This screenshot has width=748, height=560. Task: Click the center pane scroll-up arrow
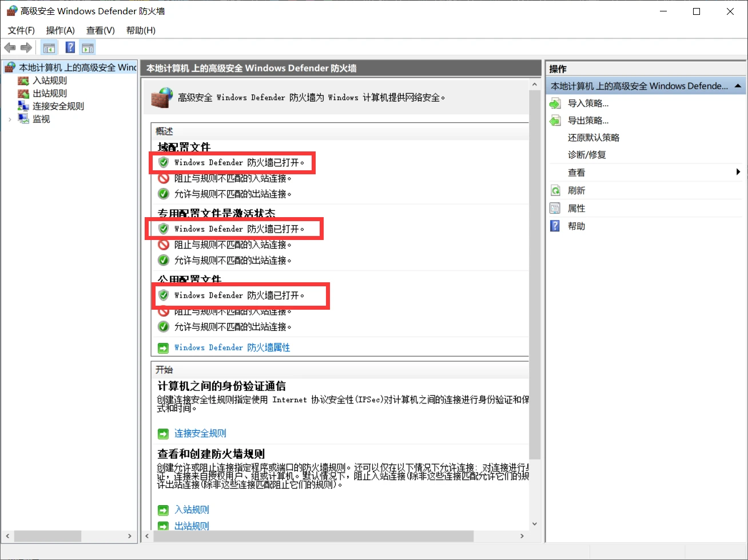pyautogui.click(x=535, y=85)
